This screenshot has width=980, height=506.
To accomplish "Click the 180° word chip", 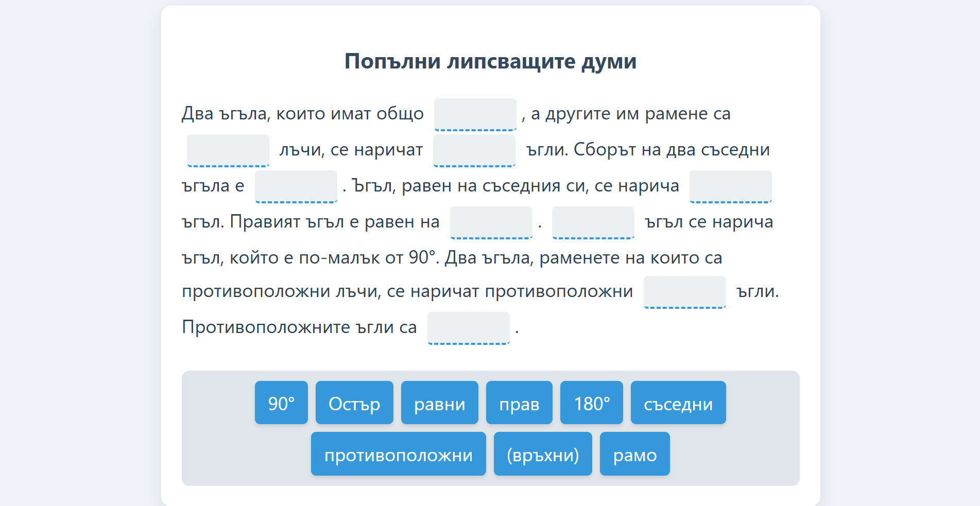I will click(x=591, y=403).
